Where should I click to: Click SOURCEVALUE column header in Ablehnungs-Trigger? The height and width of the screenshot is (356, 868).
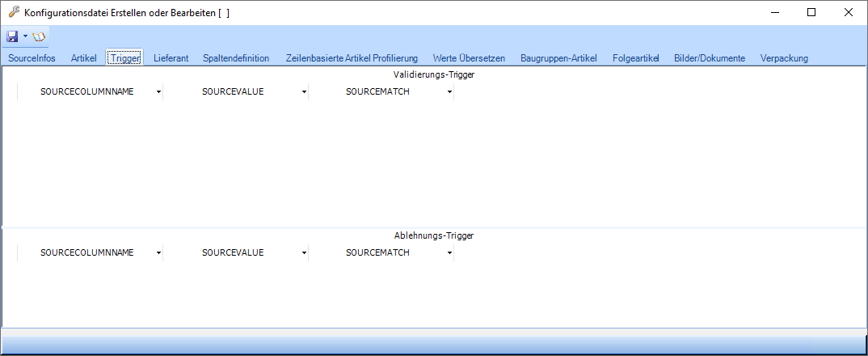click(233, 252)
